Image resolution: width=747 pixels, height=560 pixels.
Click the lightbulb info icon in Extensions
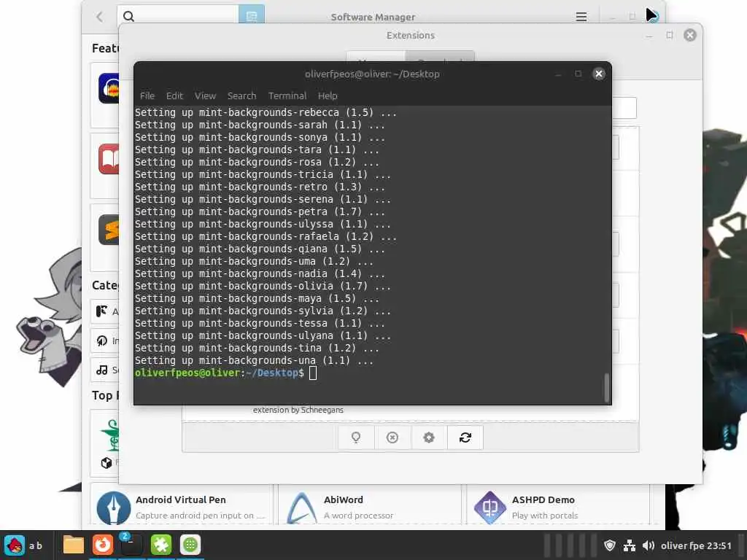coord(356,437)
